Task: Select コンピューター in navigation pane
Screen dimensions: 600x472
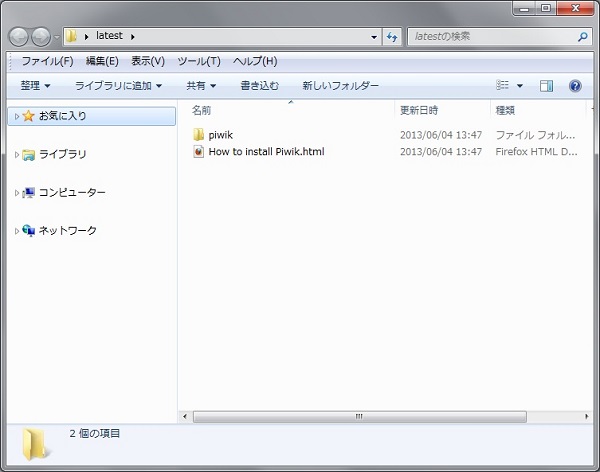Action: click(x=72, y=193)
